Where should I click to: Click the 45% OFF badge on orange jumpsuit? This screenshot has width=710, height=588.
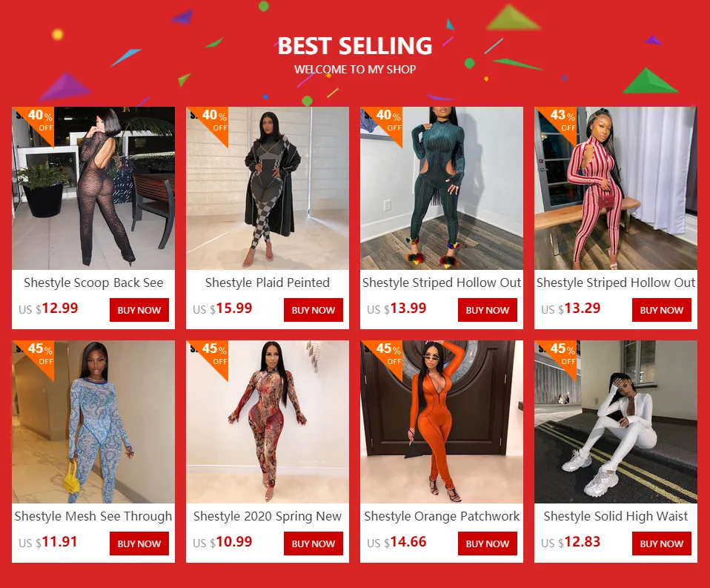382,354
